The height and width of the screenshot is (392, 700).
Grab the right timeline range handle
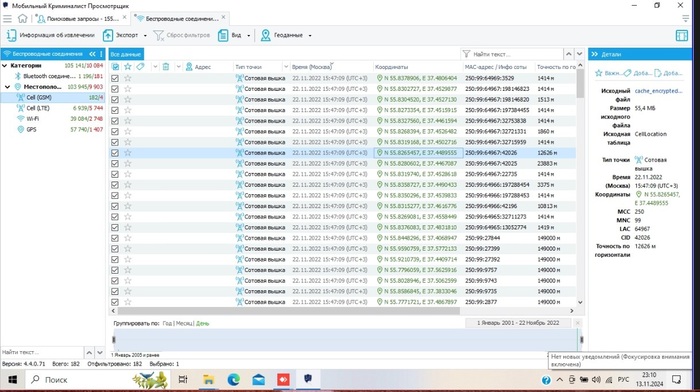click(581, 340)
